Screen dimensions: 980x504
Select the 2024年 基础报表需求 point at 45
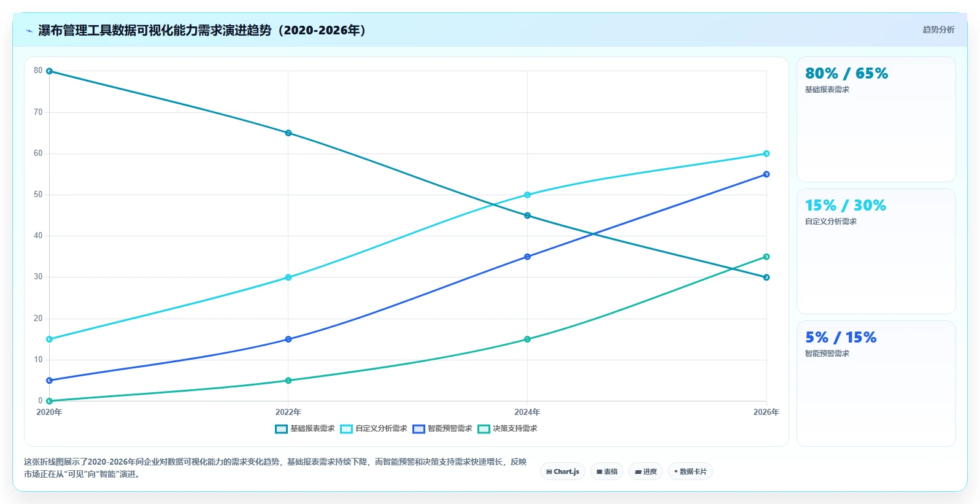pos(527,215)
